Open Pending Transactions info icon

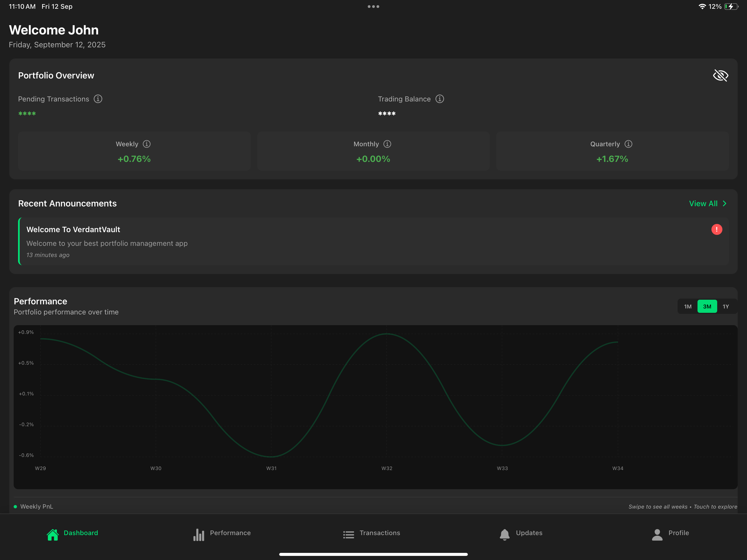[98, 99]
